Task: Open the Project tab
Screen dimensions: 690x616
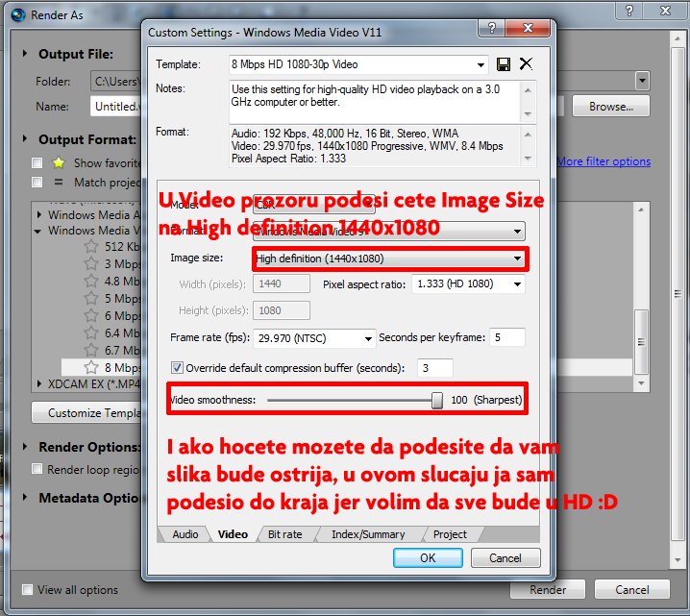Action: pyautogui.click(x=450, y=534)
